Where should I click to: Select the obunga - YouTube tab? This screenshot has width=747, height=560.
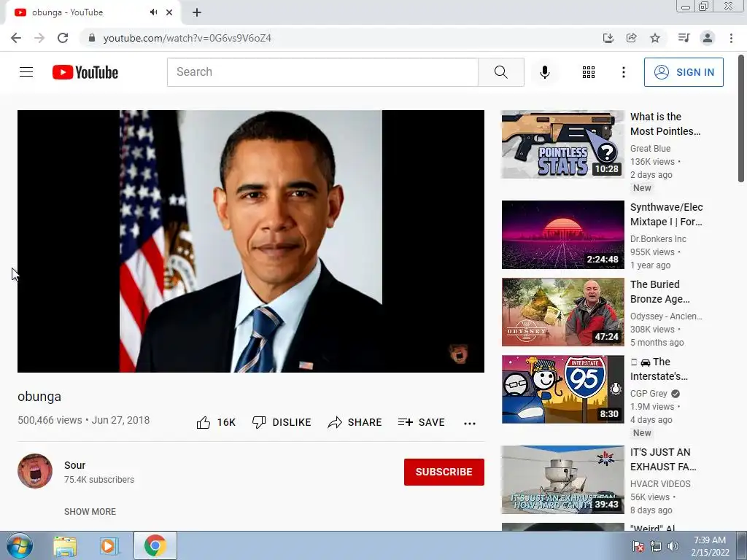(93, 12)
